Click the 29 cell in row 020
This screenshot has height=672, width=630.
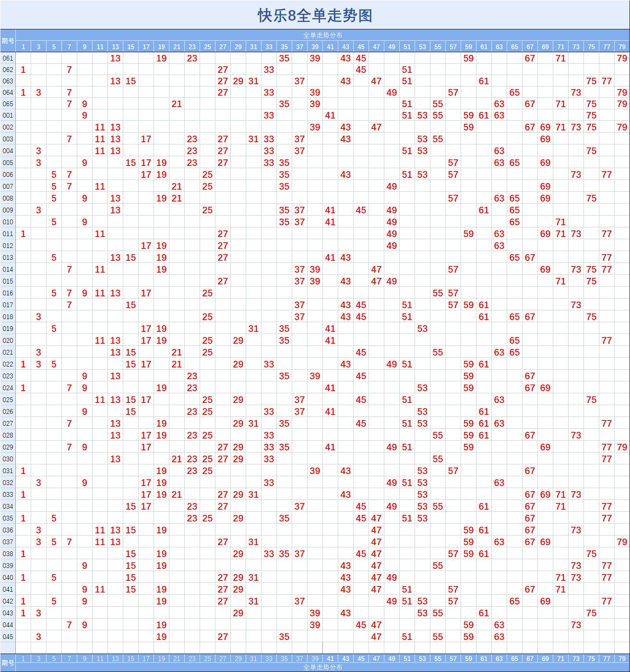click(238, 341)
